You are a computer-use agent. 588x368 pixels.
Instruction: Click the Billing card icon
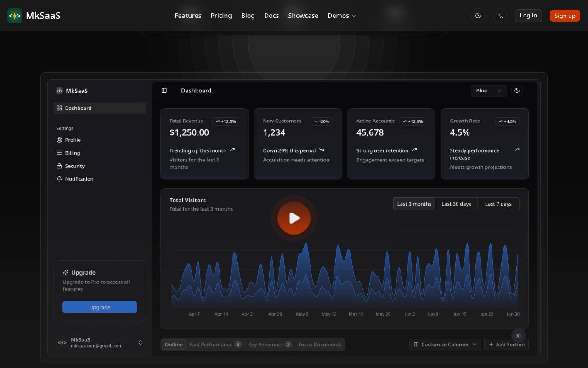click(59, 153)
